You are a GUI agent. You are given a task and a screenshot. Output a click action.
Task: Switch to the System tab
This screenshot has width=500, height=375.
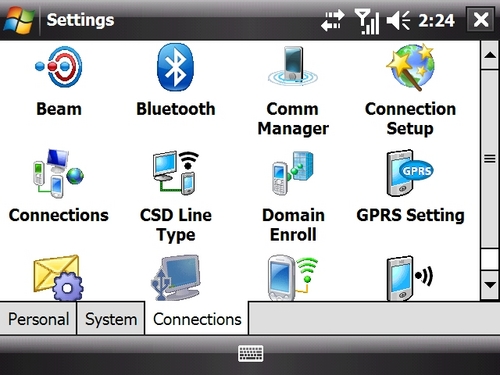pyautogui.click(x=111, y=319)
